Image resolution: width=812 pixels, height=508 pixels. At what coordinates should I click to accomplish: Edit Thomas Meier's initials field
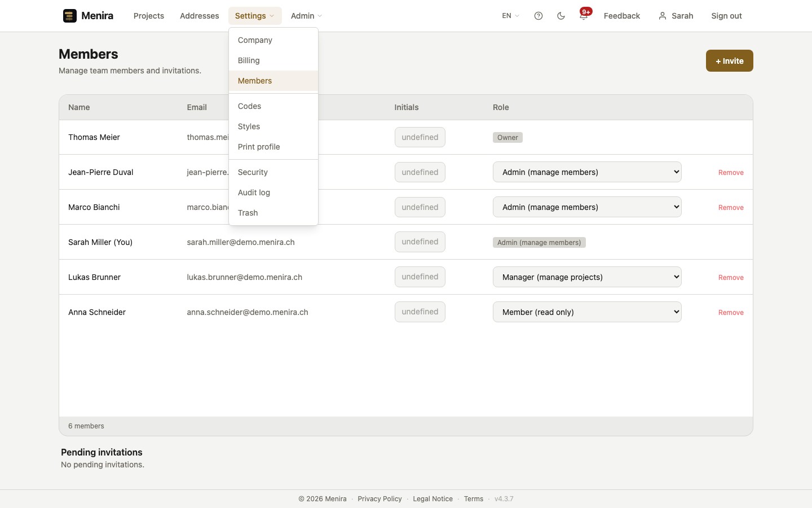pyautogui.click(x=420, y=137)
